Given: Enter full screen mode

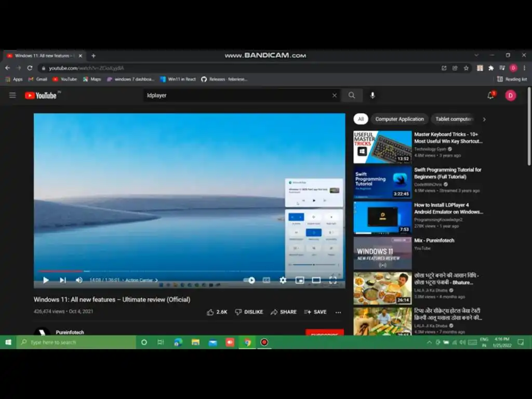Looking at the screenshot, I should [x=333, y=280].
